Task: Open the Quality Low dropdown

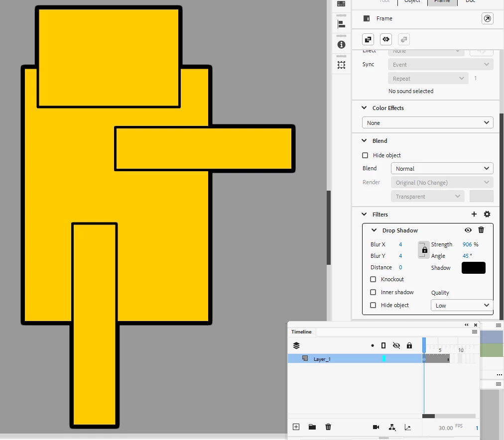Action: coord(462,306)
